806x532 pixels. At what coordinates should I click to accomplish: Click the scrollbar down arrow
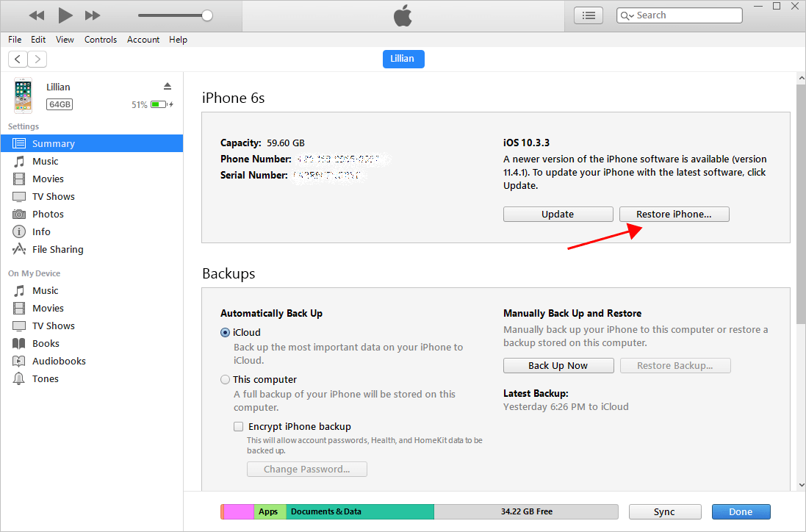coord(802,485)
